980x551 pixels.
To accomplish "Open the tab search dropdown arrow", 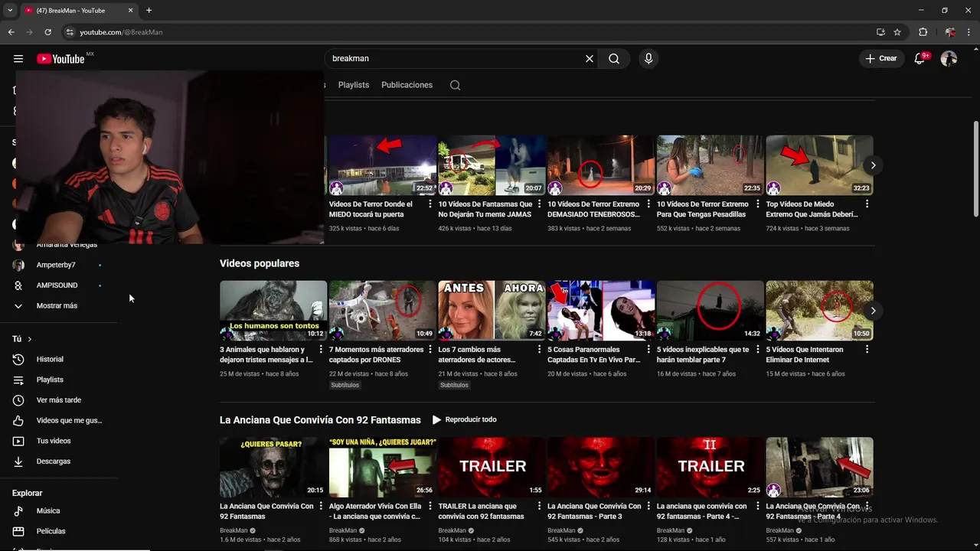I will (10, 11).
